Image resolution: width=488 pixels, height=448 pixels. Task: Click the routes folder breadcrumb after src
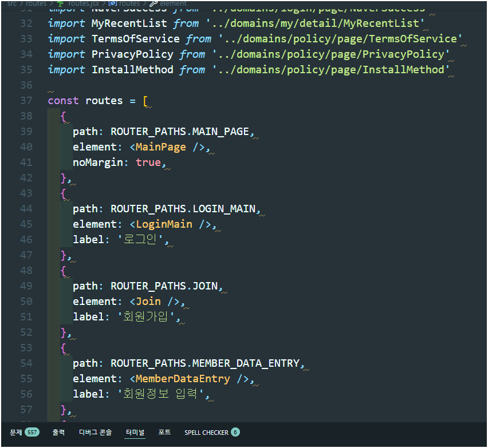(x=36, y=3)
